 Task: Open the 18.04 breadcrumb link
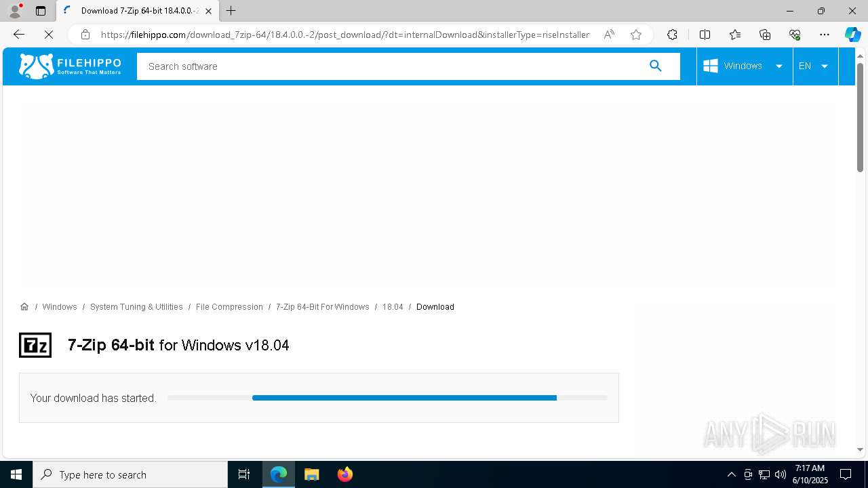click(393, 307)
